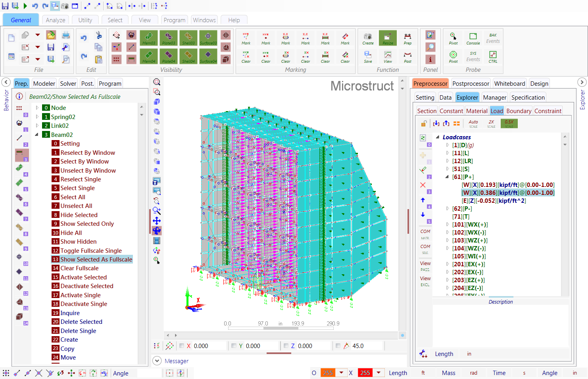Click the Surface04 visibility icon
This screenshot has height=379, width=588.
point(208,56)
